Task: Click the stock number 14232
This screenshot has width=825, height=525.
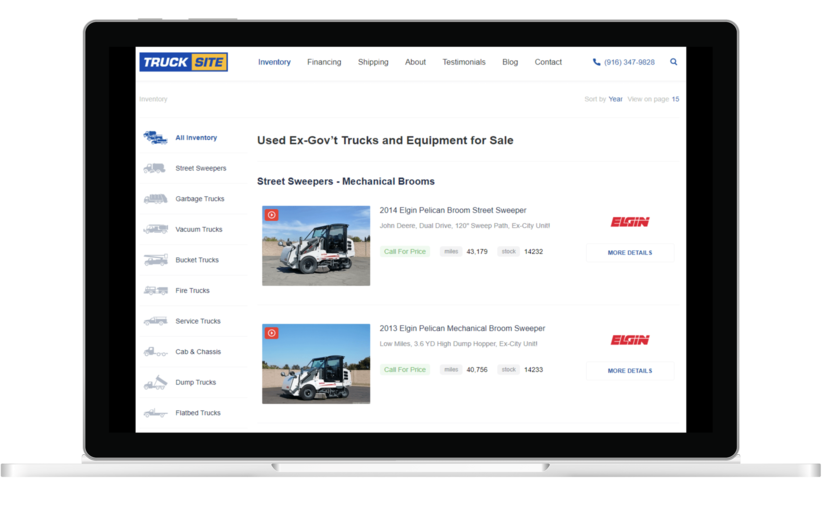Action: pyautogui.click(x=534, y=251)
